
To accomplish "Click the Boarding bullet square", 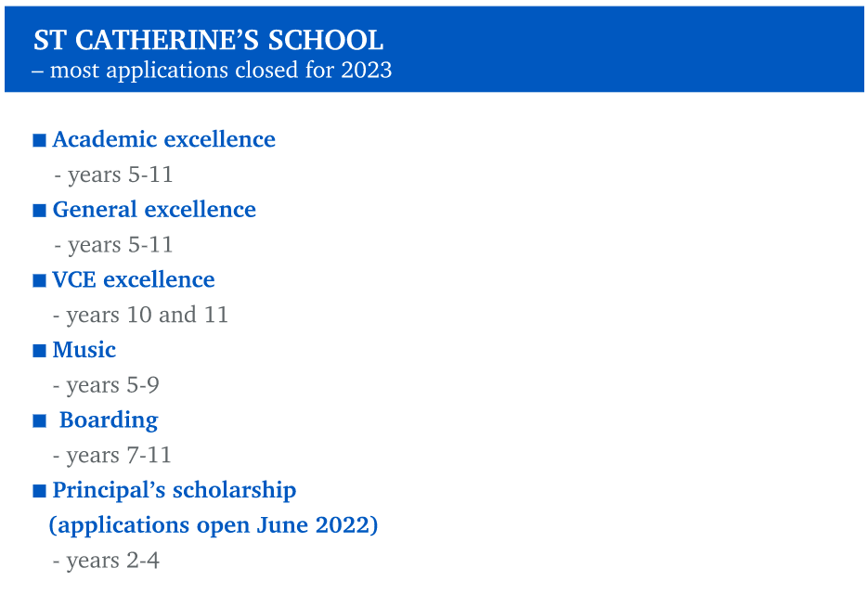I will coord(39,421).
